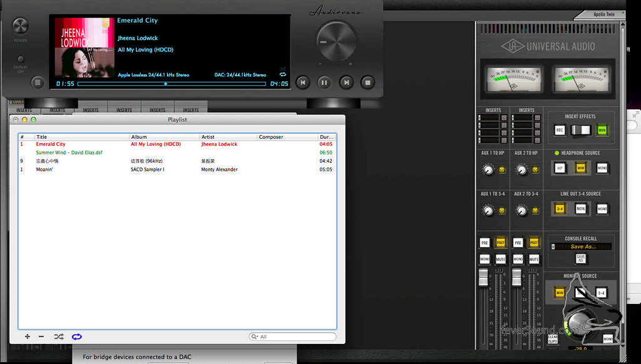This screenshot has width=641, height=364.
Task: Click the SAVE AS button in Console Recall
Action: click(580, 258)
